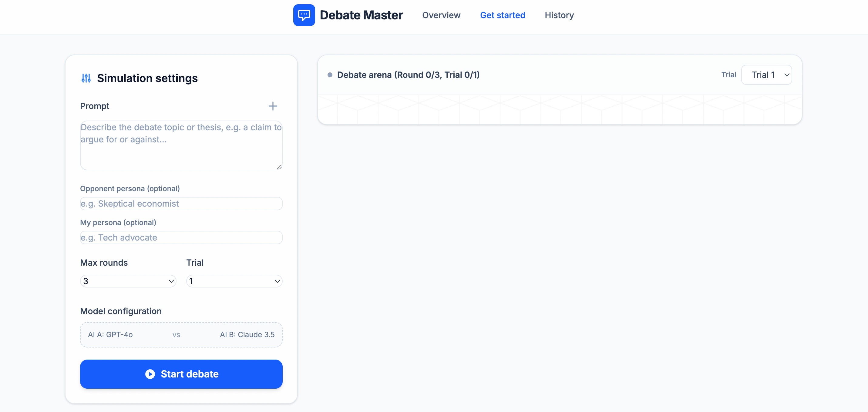868x412 pixels.
Task: Click the Debate Master title text
Action: 361,15
